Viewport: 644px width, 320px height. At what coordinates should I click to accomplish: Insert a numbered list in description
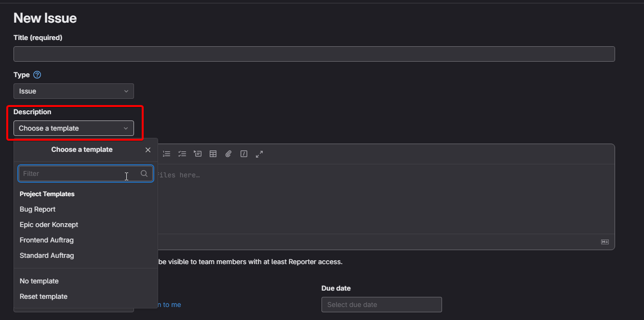166,154
